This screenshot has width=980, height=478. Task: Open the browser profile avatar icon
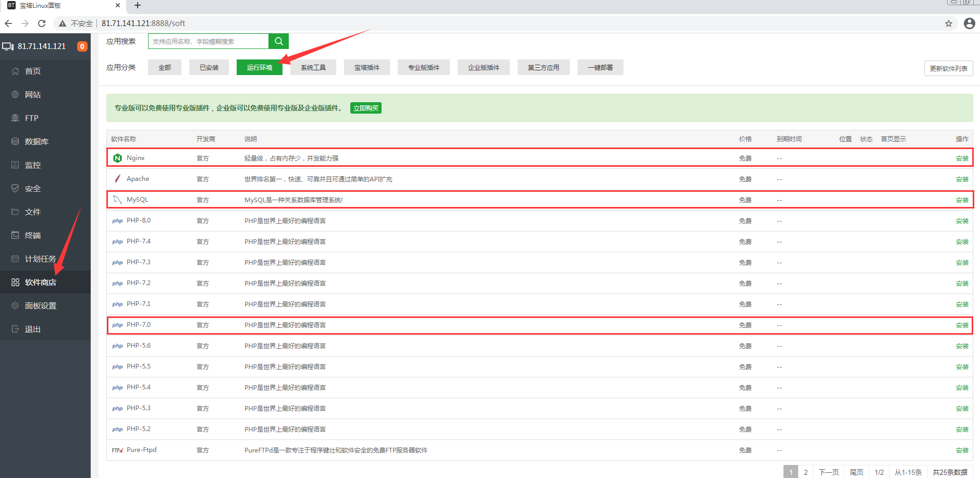coord(970,23)
